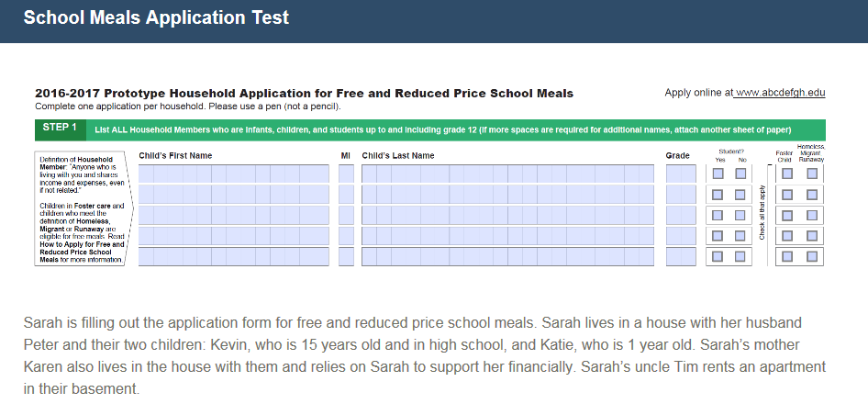Click the School Meals Application Test heading
Image resolution: width=868 pixels, height=415 pixels.
[x=156, y=17]
